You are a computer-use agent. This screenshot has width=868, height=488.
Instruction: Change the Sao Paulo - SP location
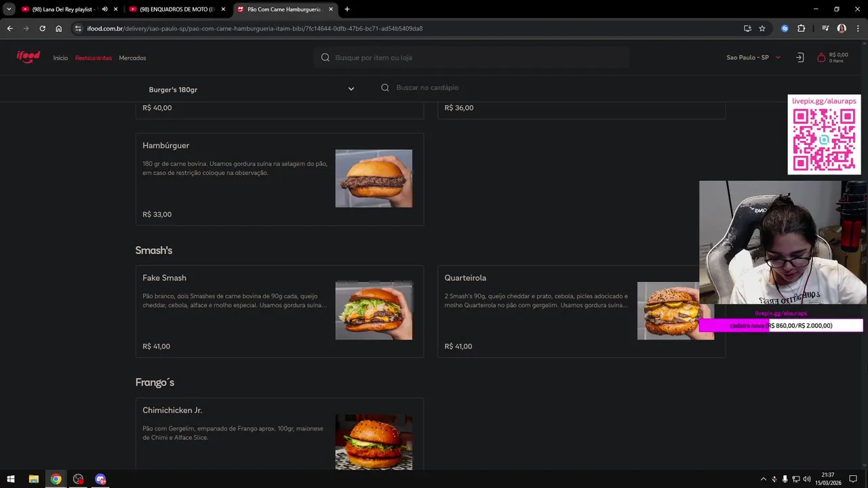[x=753, y=58]
